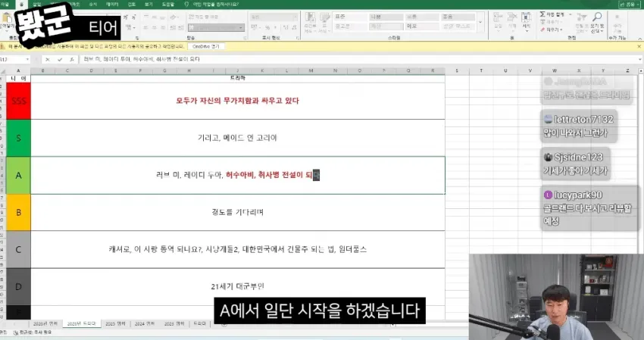Click the accessibility status icon in status bar
This screenshot has height=340, width=644.
coord(16,332)
